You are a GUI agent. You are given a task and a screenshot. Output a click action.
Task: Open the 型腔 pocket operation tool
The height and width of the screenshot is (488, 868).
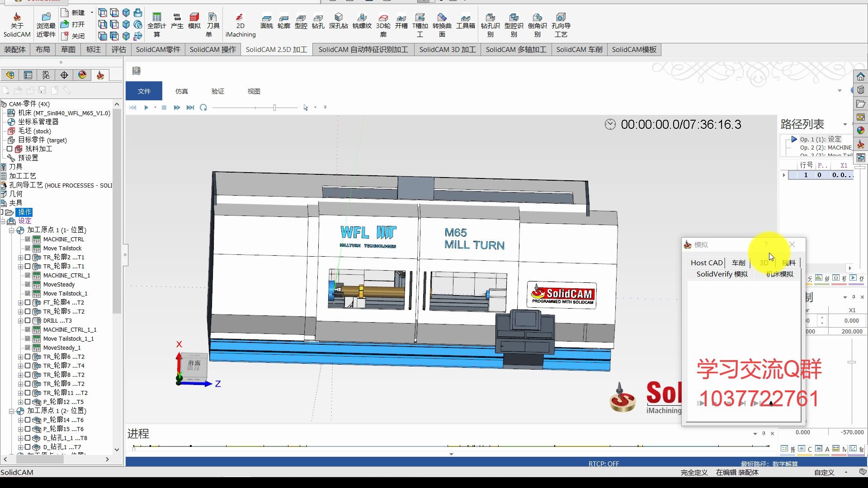301,21
